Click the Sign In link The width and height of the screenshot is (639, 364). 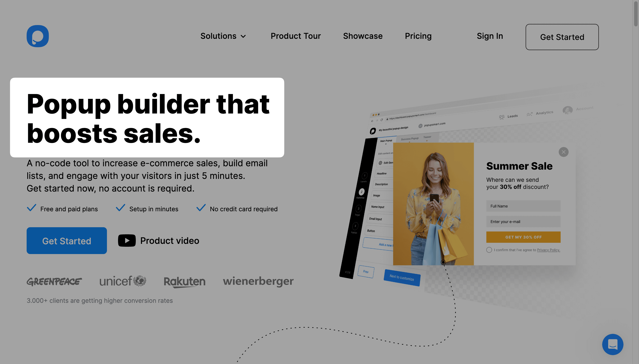[490, 36]
